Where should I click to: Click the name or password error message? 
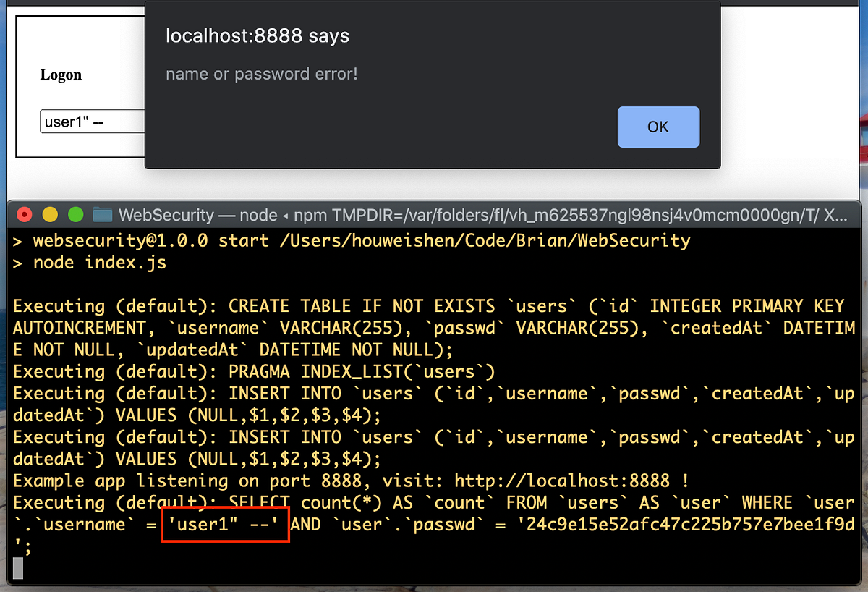pyautogui.click(x=261, y=73)
